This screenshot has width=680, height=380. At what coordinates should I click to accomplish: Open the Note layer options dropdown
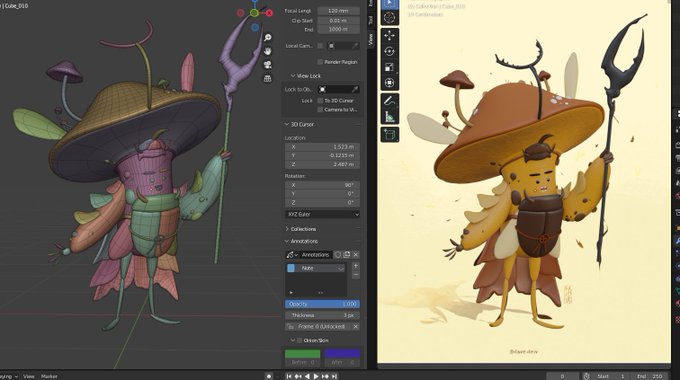click(x=341, y=269)
